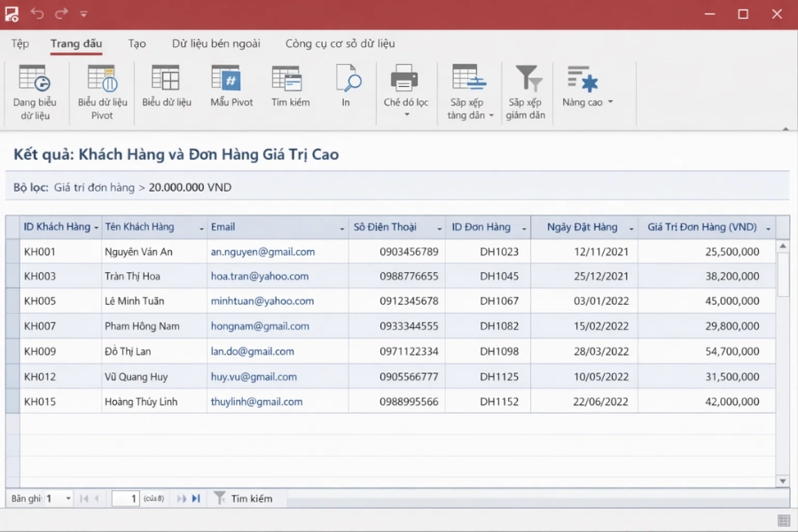Click the Dạng biểu dữ liệu view icon
798x532 pixels.
click(35, 80)
